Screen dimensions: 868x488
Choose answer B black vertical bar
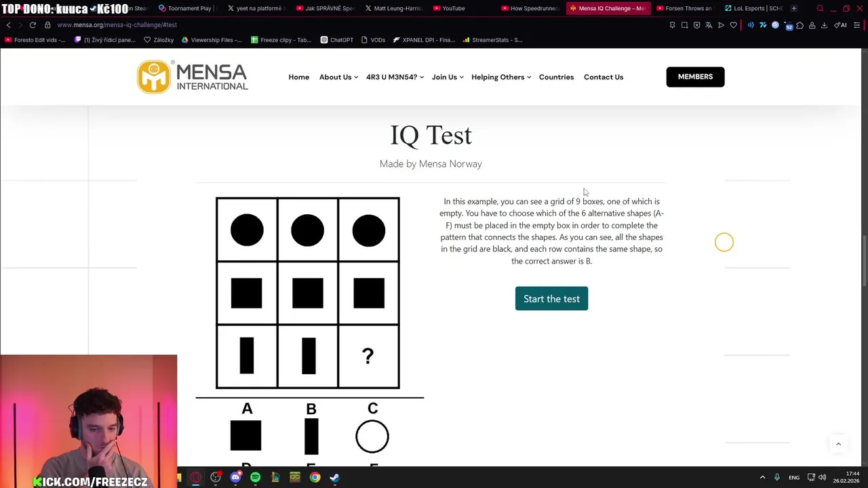[x=311, y=436]
